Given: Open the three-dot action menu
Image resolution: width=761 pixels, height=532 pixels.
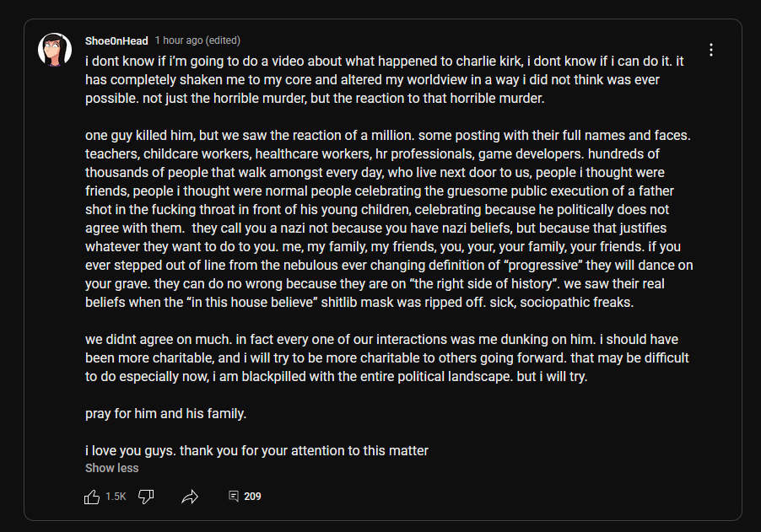Looking at the screenshot, I should point(711,51).
